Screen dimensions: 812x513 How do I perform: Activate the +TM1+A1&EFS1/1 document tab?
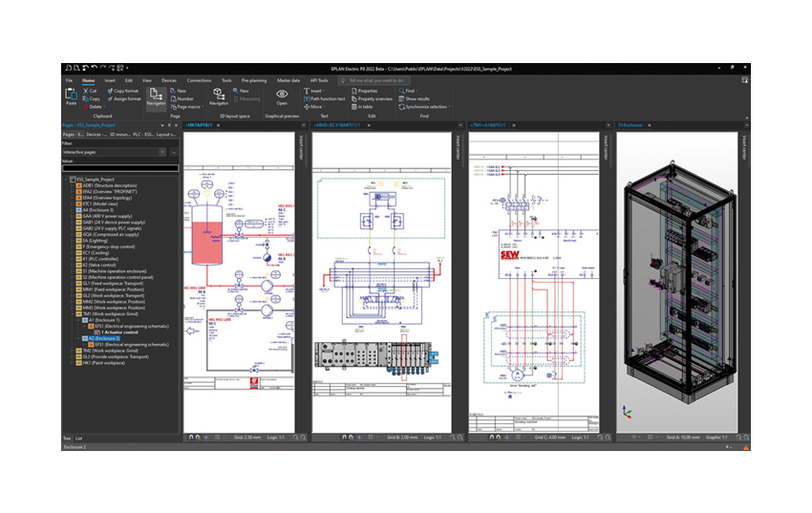(488, 125)
